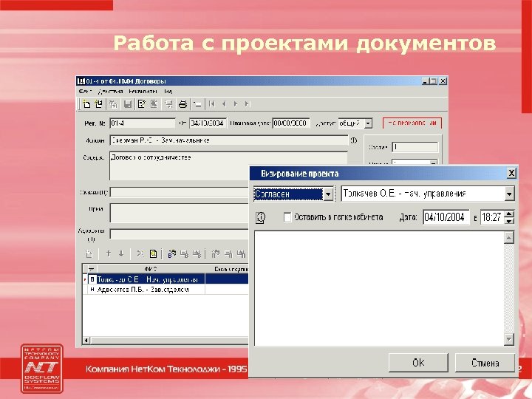Click the planned date field '00/00/0000'

click(x=291, y=123)
